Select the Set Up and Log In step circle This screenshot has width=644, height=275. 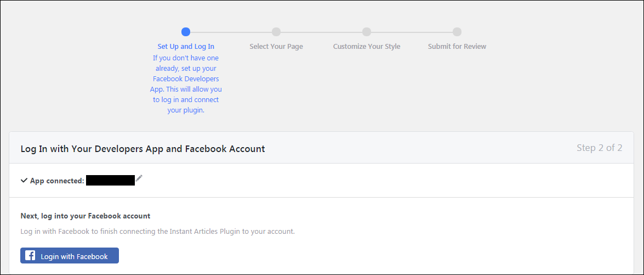pyautogui.click(x=186, y=32)
